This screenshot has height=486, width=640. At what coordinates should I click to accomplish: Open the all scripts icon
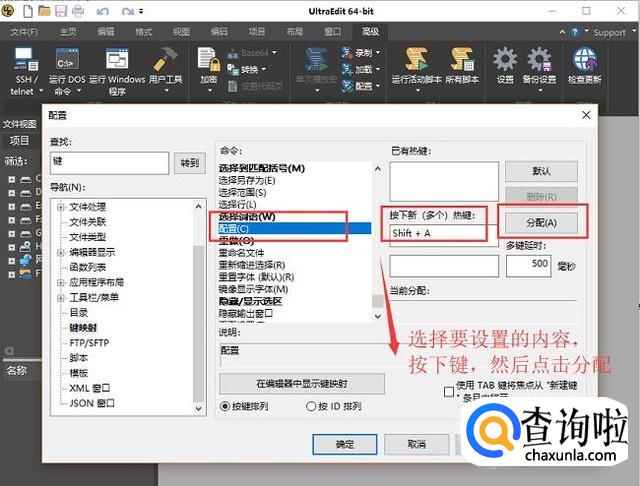462,60
